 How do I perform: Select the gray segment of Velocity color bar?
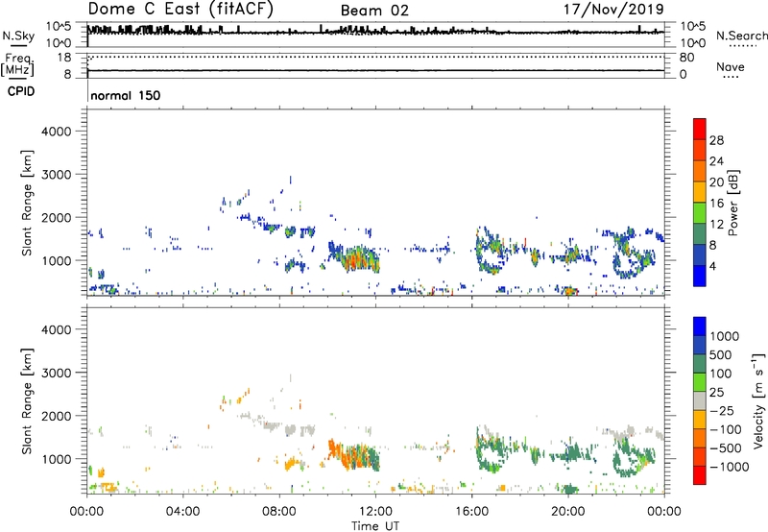pos(700,400)
